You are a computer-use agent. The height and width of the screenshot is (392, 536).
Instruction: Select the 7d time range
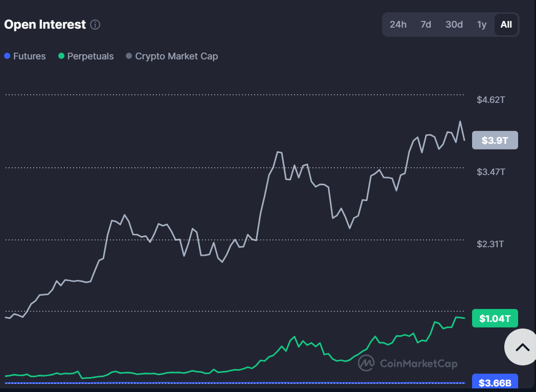tap(426, 25)
